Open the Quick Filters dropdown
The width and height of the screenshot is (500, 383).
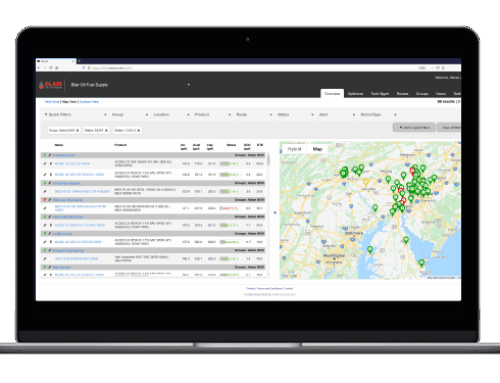(75, 115)
